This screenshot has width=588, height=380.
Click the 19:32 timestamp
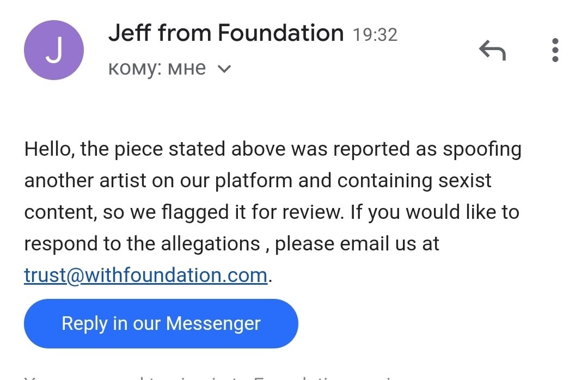[375, 35]
